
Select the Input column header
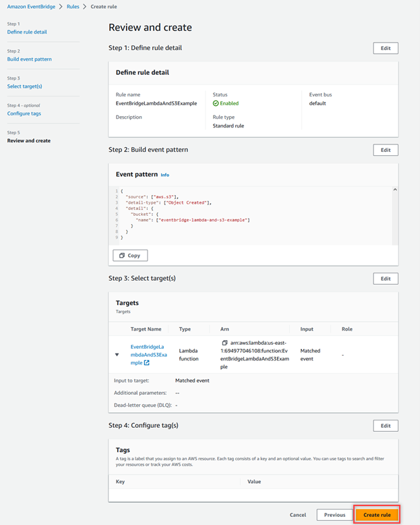click(307, 329)
